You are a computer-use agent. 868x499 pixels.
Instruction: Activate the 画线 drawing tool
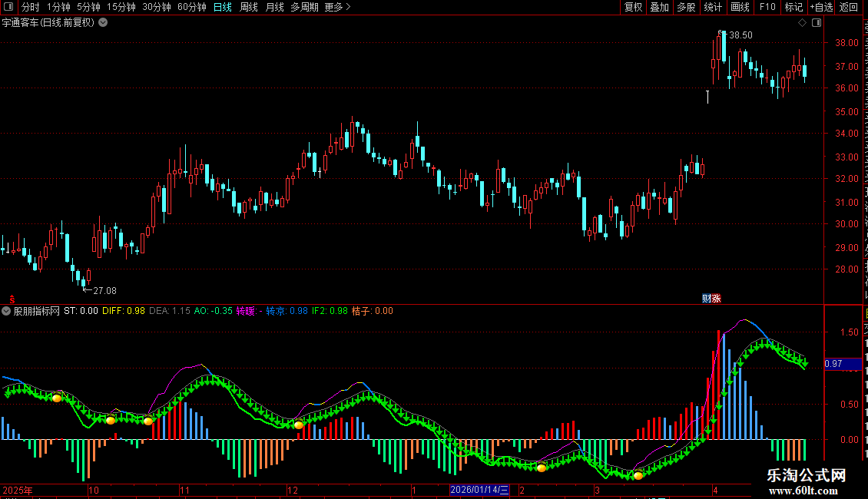pos(740,7)
